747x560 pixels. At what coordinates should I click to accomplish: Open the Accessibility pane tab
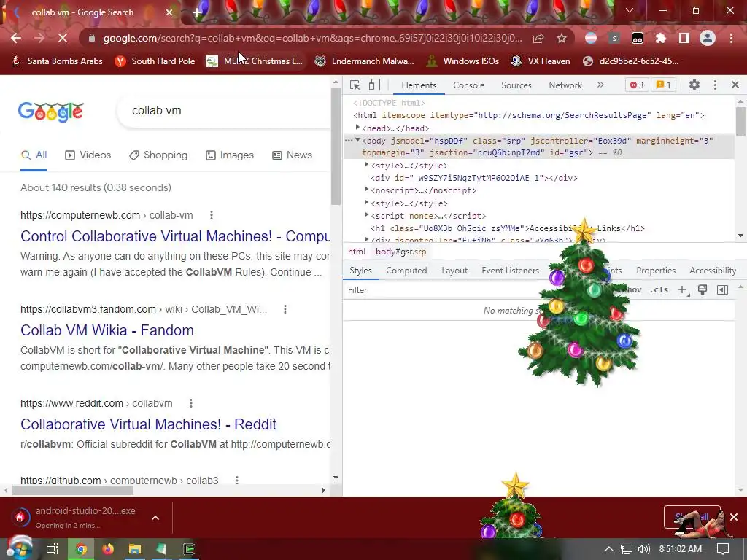pos(713,271)
